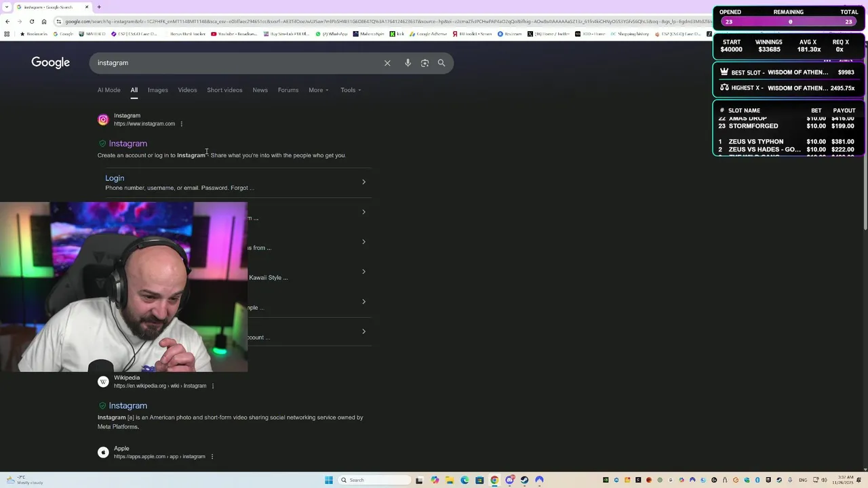The height and width of the screenshot is (488, 868).
Task: Open Wikipedia Instagram article link
Action: [x=128, y=406]
